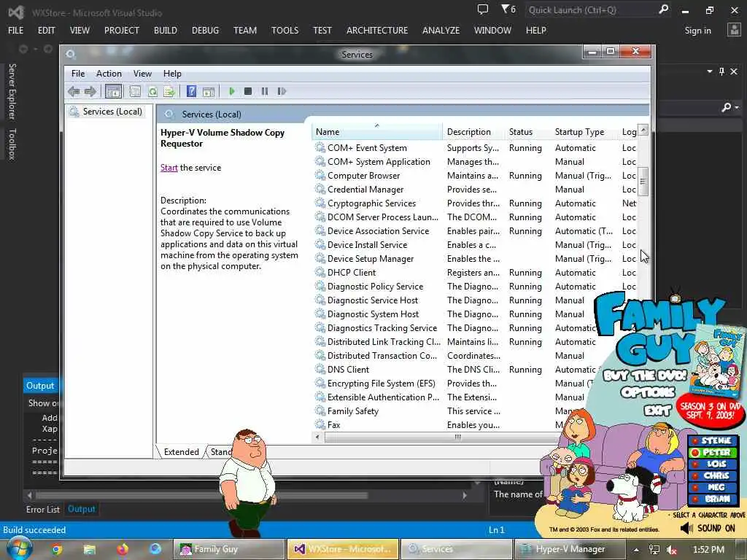This screenshot has height=560, width=747.
Task: Select the DHCP Client service row
Action: [x=475, y=273]
